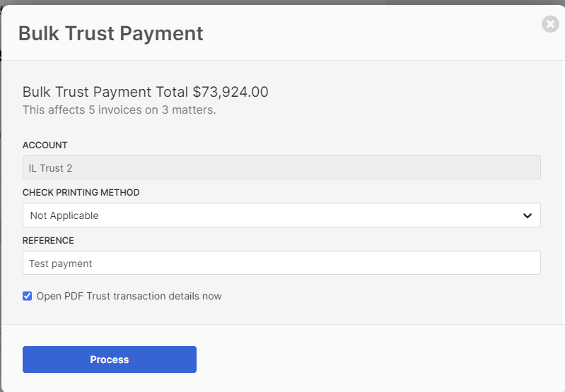Viewport: 565px width, 392px height.
Task: Click the ACCOUNT field label
Action: (x=45, y=145)
